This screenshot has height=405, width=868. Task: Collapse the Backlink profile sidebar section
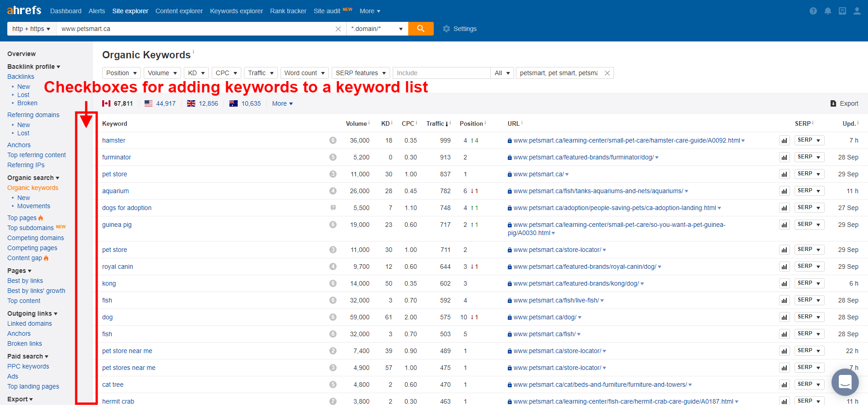[34, 67]
